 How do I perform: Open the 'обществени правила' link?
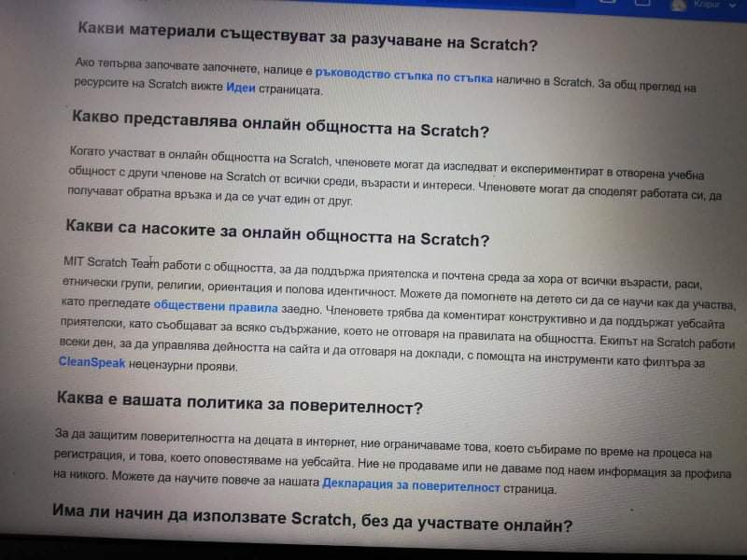point(216,306)
